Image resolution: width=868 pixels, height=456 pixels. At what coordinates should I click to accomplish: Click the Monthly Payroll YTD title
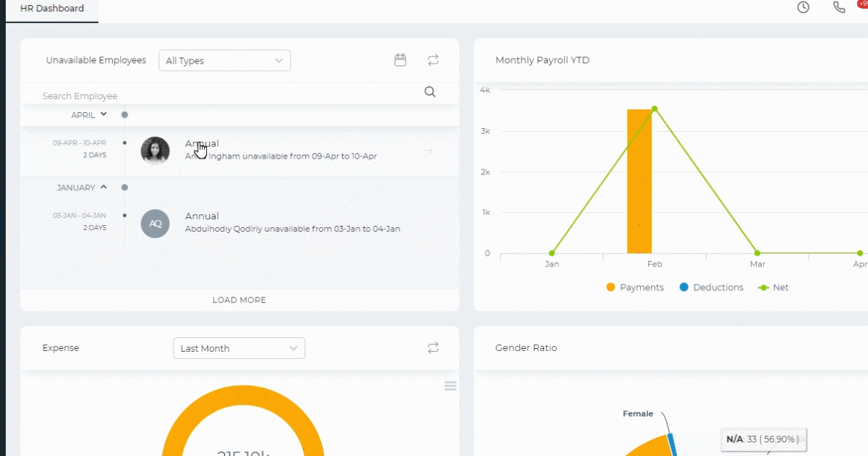click(x=542, y=60)
